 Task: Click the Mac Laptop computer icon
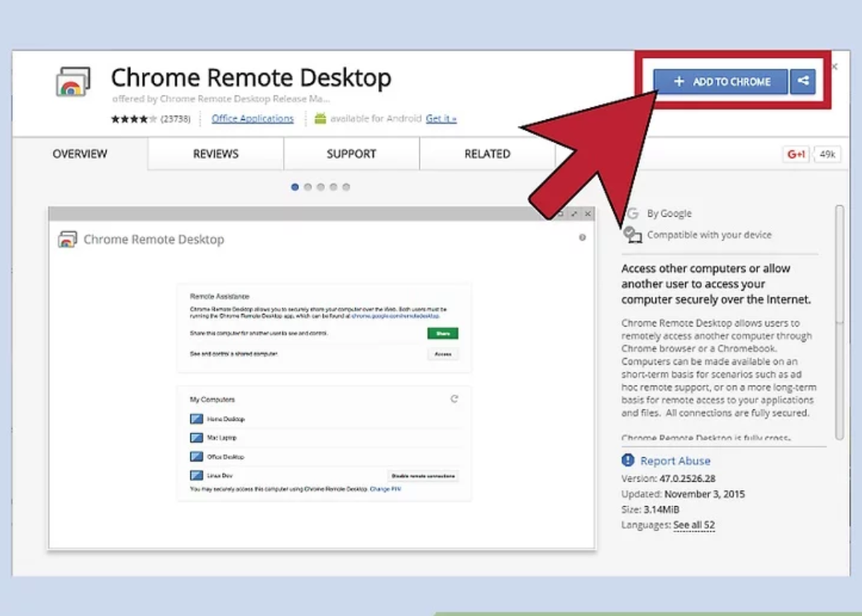pos(196,438)
